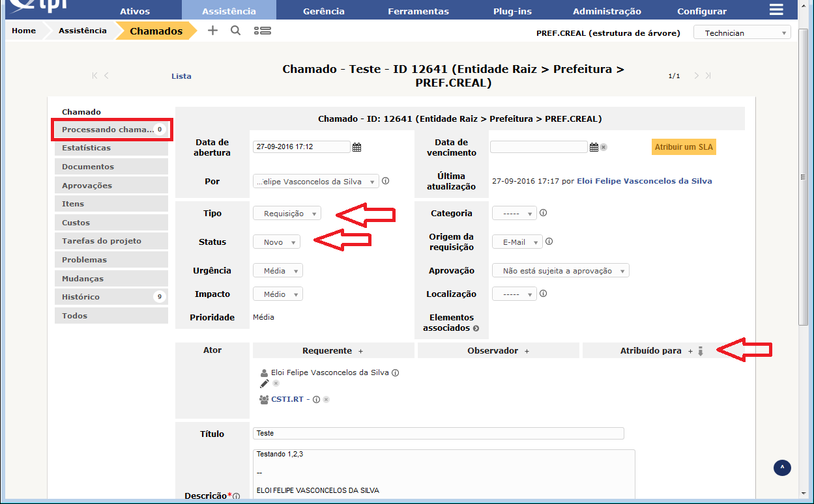This screenshot has width=814, height=504.
Task: Click the plus next to Requerente
Action: (360, 351)
